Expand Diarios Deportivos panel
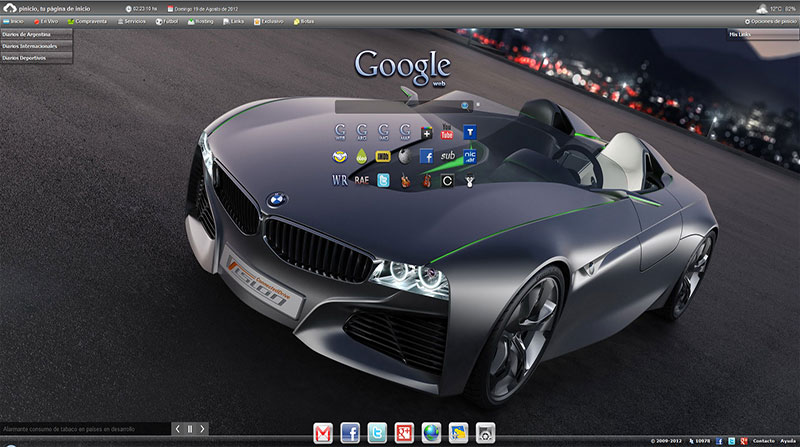Viewport: 800px width, 447px height. (x=37, y=58)
